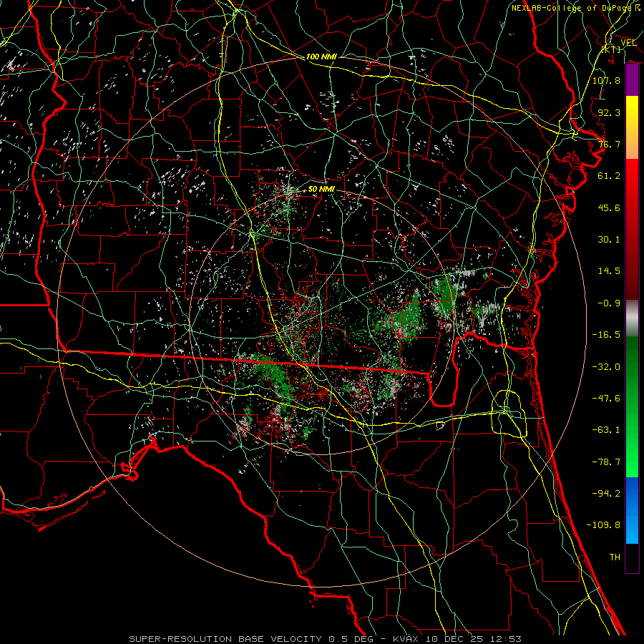The height and width of the screenshot is (644, 644).
Task: Click the 50 NMI range ring label
Action: (321, 190)
